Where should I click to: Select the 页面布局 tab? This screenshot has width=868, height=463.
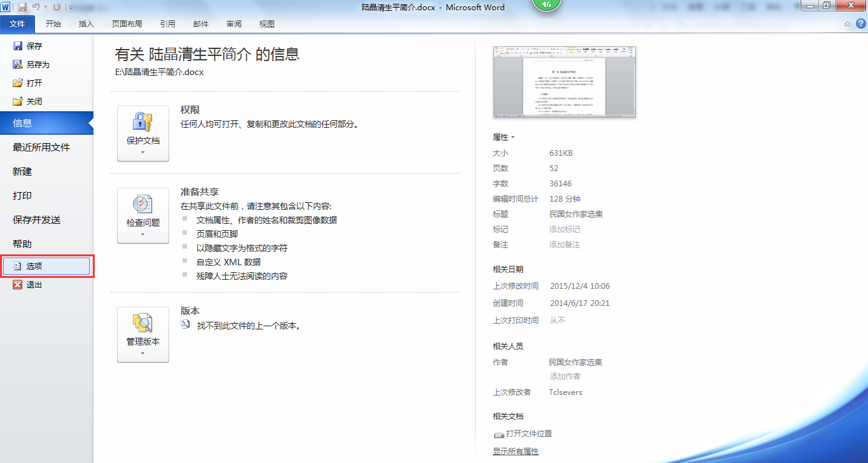[x=127, y=24]
